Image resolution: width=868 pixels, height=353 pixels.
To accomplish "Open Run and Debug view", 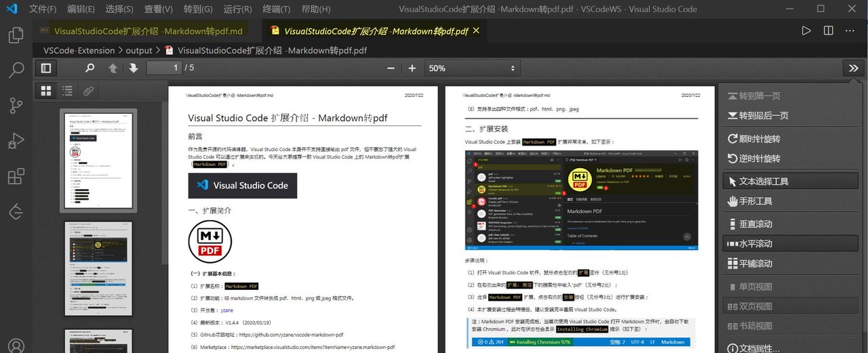I will 16,141.
